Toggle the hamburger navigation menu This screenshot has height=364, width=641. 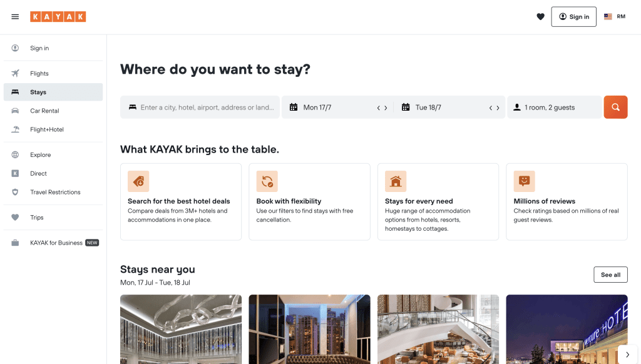tap(15, 17)
